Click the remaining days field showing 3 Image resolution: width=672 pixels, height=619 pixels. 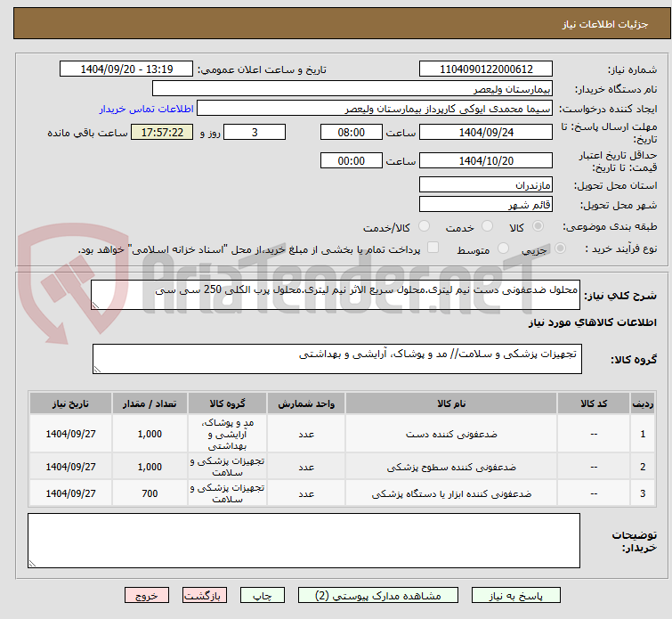(255, 132)
